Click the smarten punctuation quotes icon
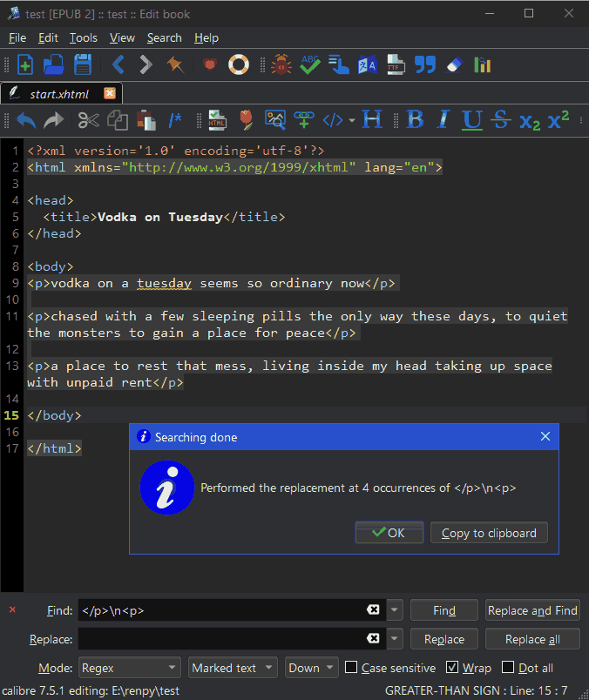Screen dimensions: 589x700 425,64
